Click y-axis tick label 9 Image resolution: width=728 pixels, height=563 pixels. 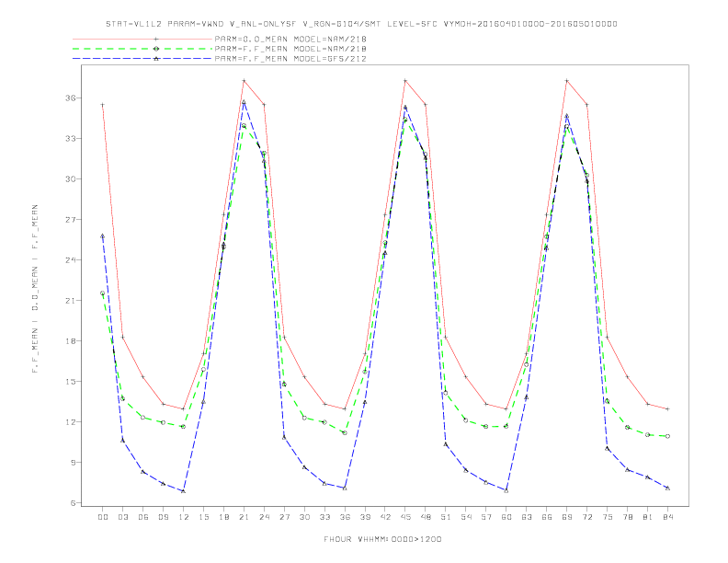[73, 462]
